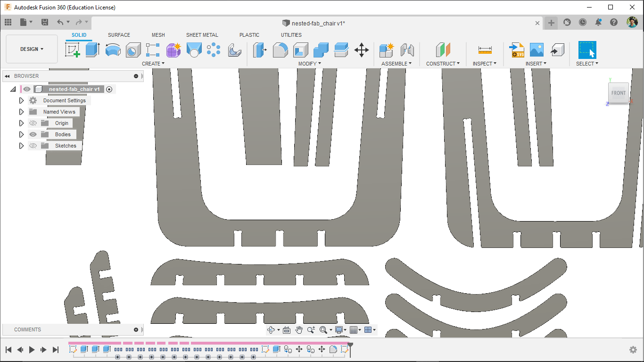
Task: Jump to the timeline end
Action: coord(56,349)
